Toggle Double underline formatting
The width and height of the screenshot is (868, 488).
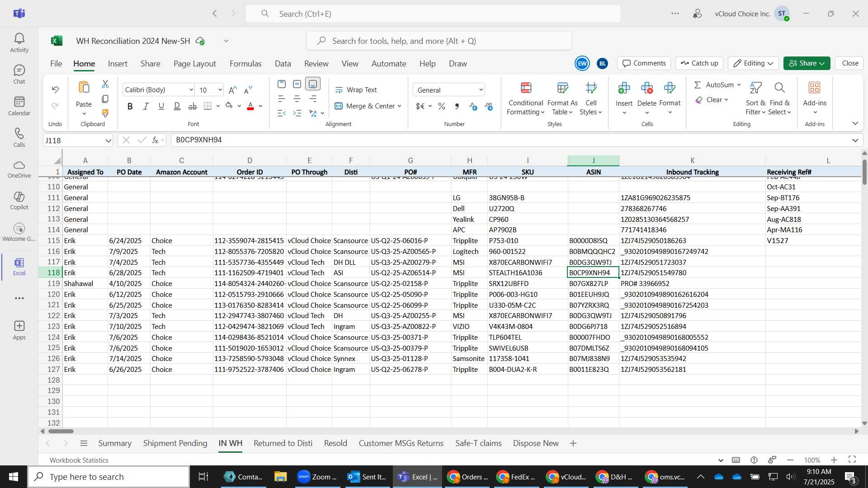[177, 106]
